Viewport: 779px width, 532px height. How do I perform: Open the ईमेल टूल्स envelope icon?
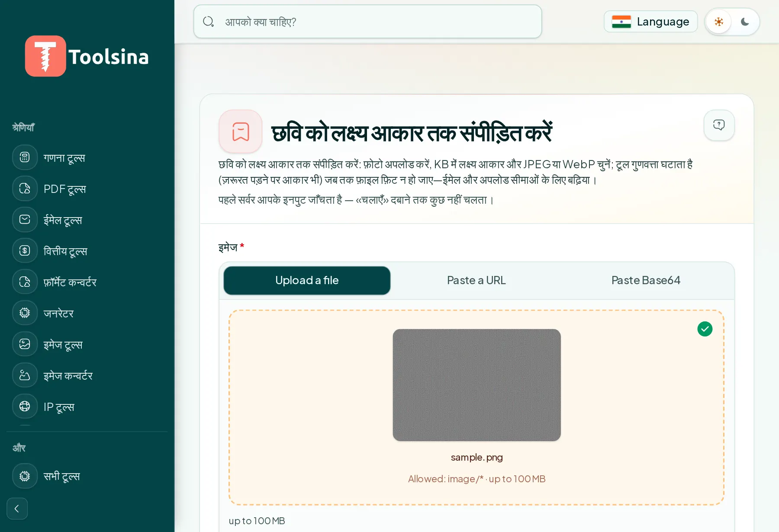click(25, 220)
